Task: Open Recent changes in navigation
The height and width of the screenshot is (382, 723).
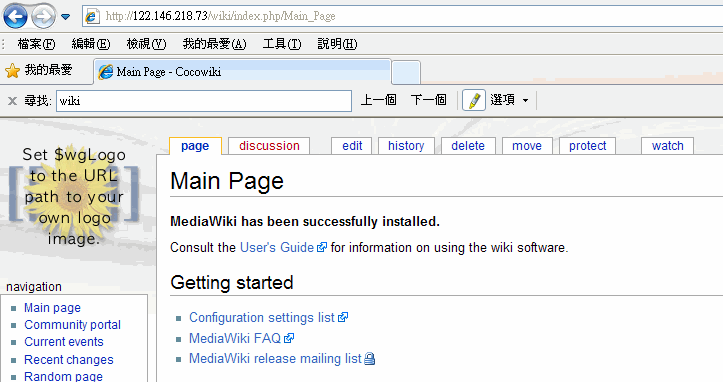Action: tap(69, 359)
